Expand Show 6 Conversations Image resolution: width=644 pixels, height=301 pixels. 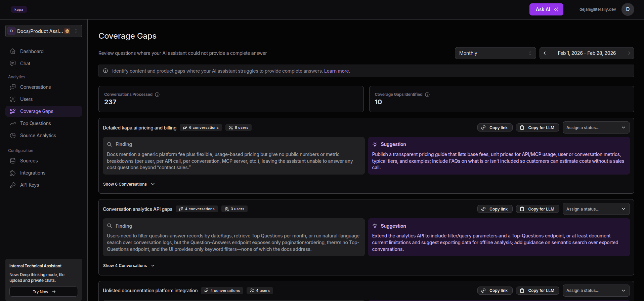129,184
